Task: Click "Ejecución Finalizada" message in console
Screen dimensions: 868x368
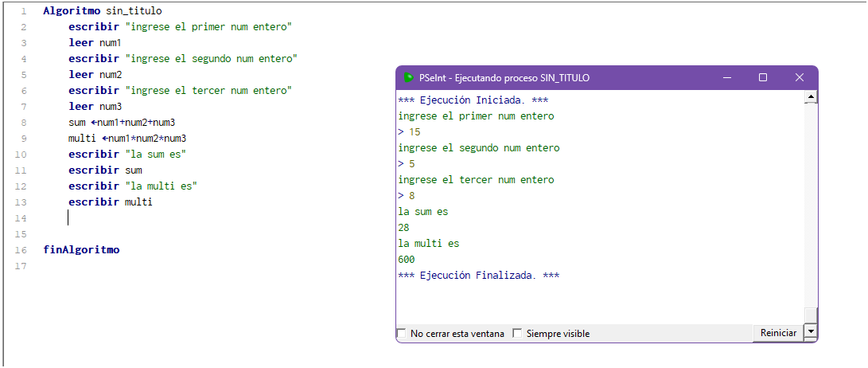Action: coord(479,276)
